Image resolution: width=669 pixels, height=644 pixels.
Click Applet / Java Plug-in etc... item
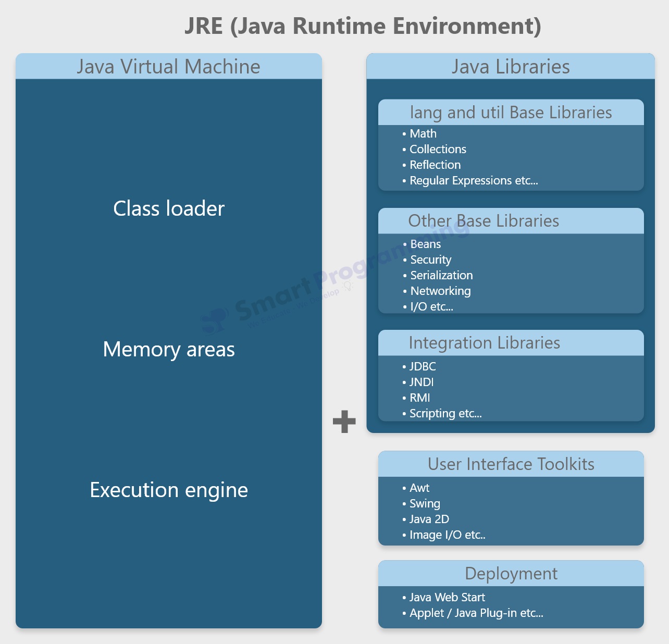point(473,613)
